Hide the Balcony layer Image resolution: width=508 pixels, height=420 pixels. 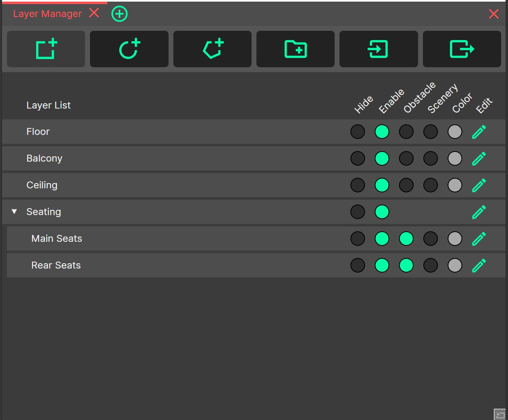pos(357,158)
